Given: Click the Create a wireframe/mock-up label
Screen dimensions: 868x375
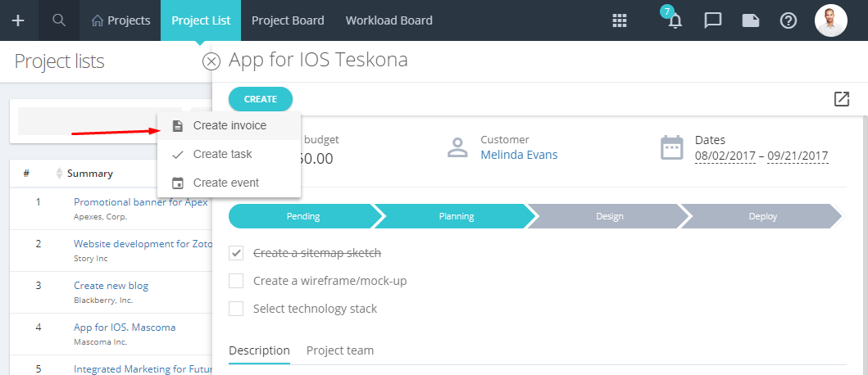Looking at the screenshot, I should pos(330,281).
